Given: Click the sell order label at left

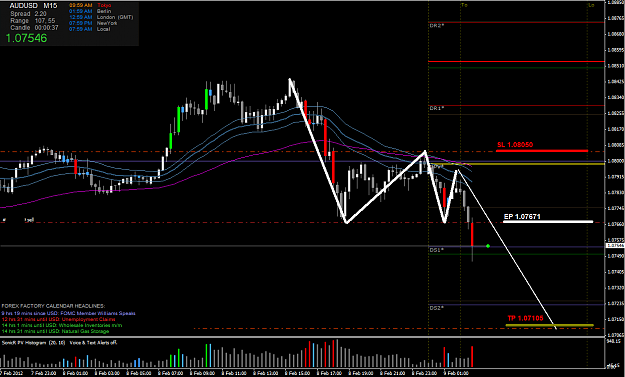Looking at the screenshot, I should [x=29, y=220].
